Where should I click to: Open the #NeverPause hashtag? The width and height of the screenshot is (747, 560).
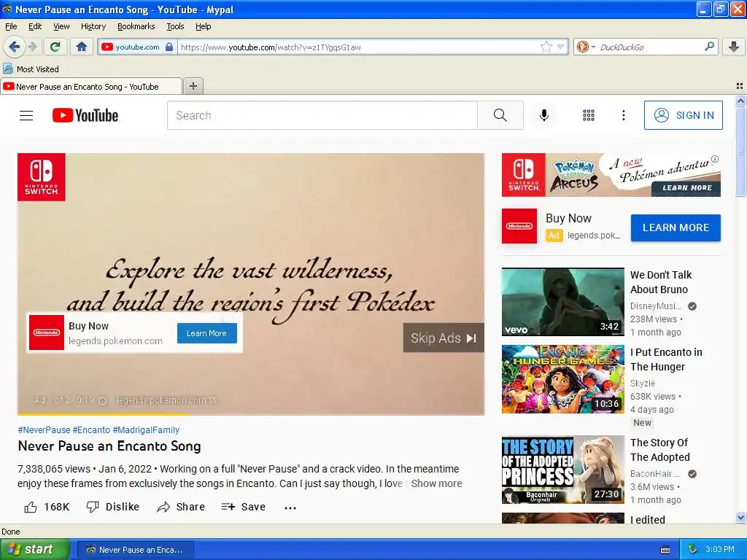pyautogui.click(x=44, y=430)
